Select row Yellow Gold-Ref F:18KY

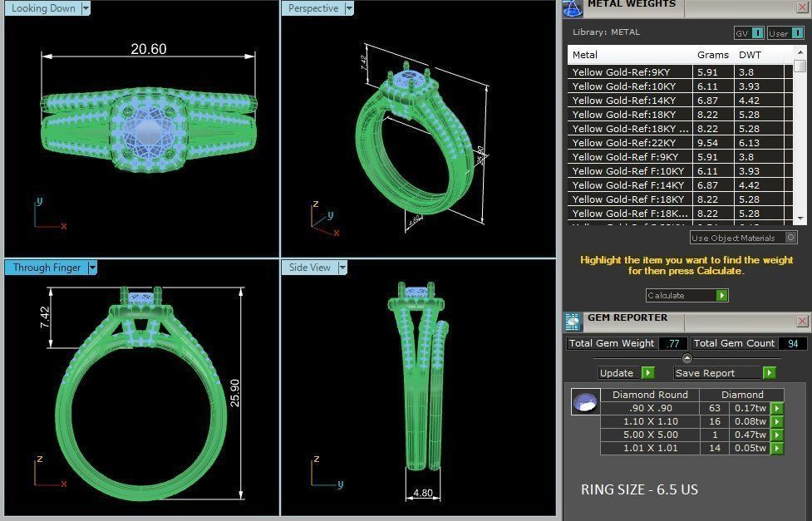click(x=680, y=199)
